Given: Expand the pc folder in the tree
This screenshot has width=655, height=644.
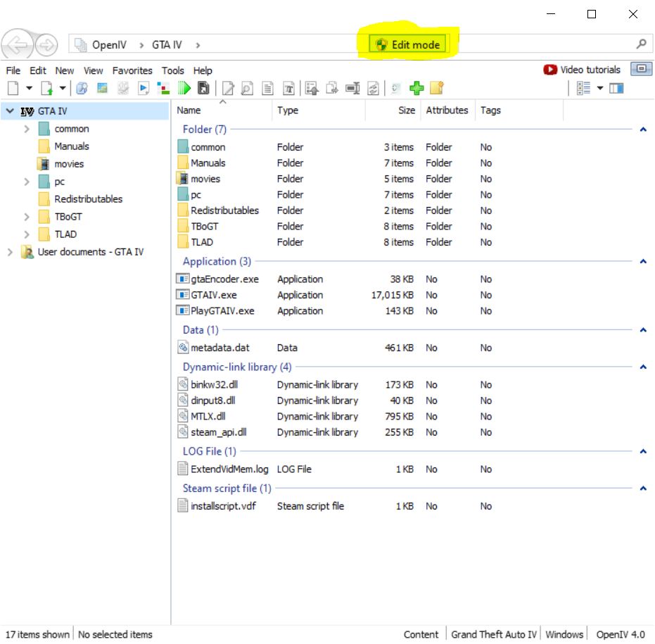Looking at the screenshot, I should 27,182.
